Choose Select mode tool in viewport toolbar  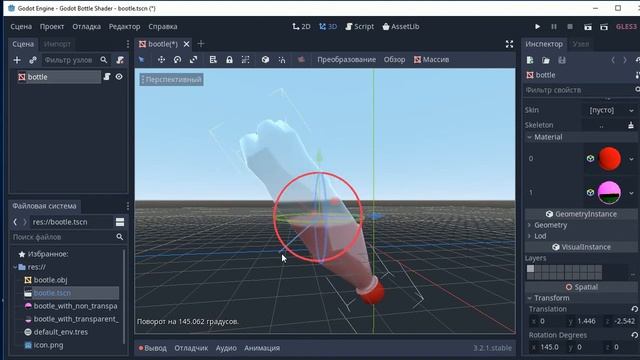coord(142,60)
